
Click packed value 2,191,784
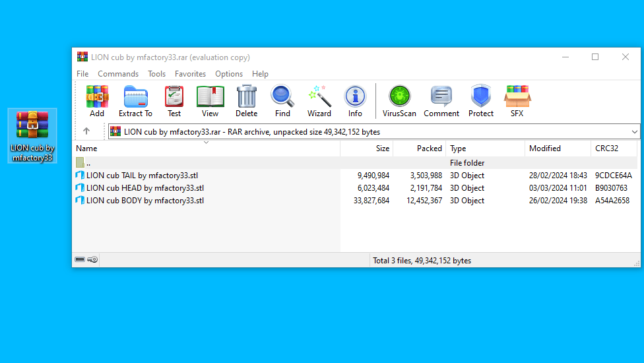pos(426,187)
